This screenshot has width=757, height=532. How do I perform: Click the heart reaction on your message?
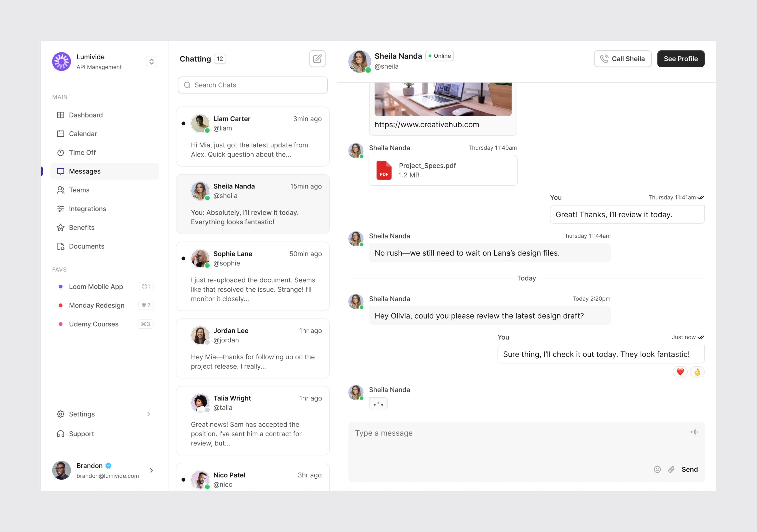point(680,372)
